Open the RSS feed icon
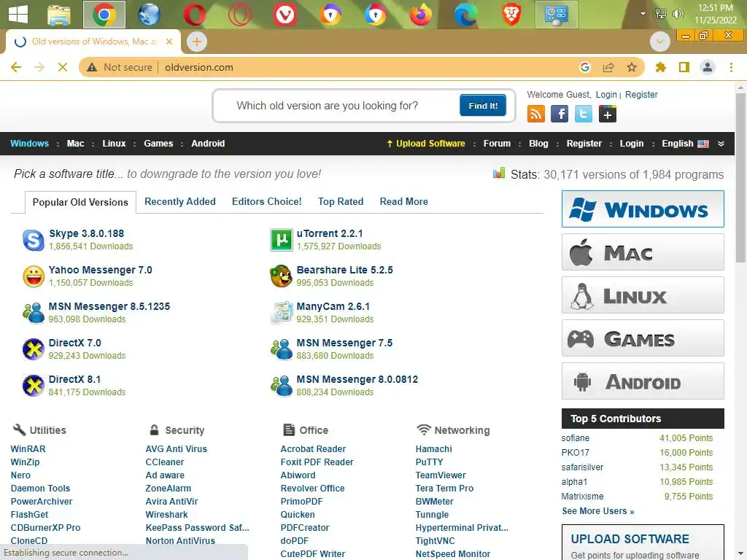The height and width of the screenshot is (560, 747). (536, 114)
